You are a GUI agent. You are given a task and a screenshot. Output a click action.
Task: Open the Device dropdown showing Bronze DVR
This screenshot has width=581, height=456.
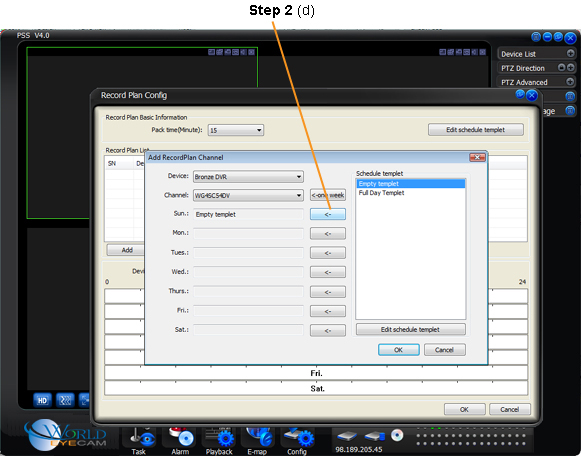click(x=248, y=177)
